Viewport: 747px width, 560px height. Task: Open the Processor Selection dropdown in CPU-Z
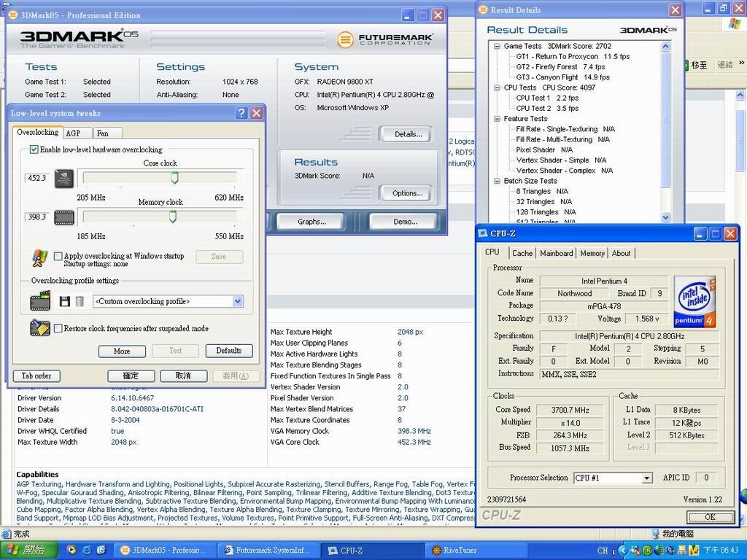click(646, 478)
